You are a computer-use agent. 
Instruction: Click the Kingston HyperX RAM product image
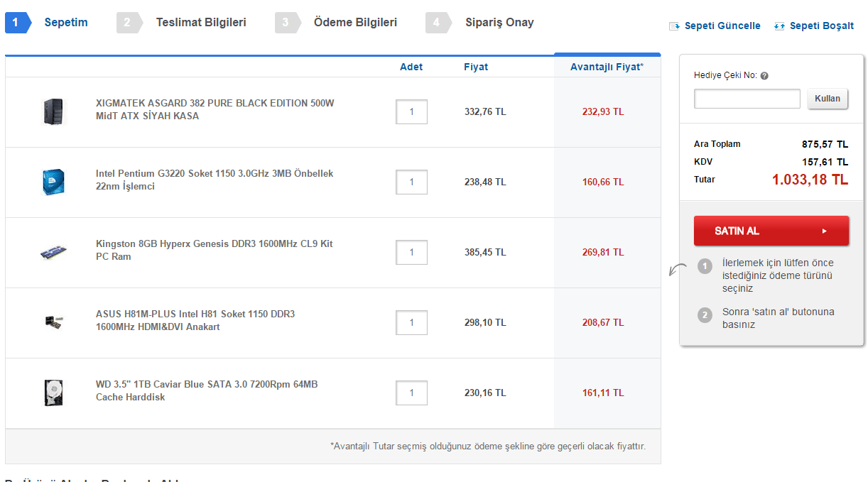[x=53, y=252]
